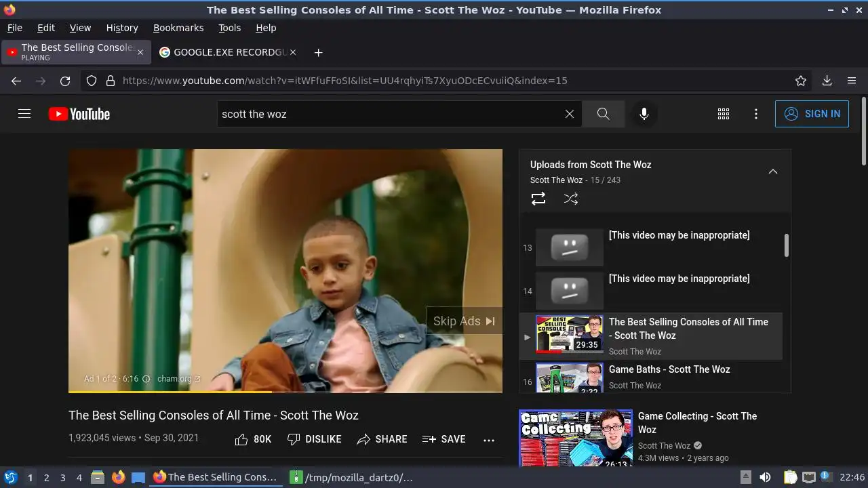The image size is (868, 488).
Task: Go back with Firefox back arrow
Action: (16, 81)
